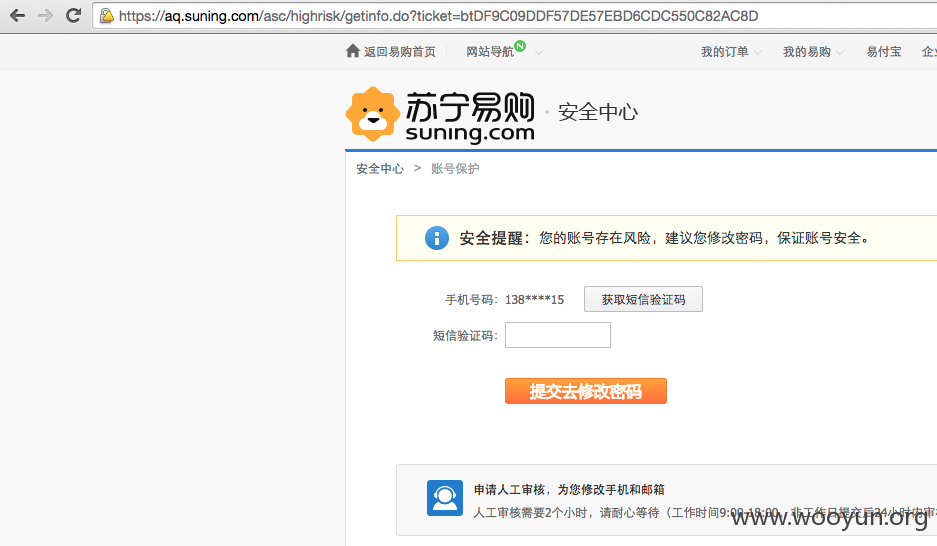Viewport: 937px width, 546px height.
Task: Expand the 我的订单 dropdown arrow
Action: pyautogui.click(x=758, y=53)
